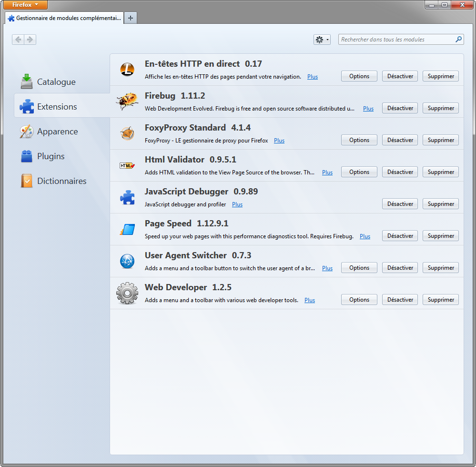The image size is (476, 467).
Task: Click the Plus link for Html Validator
Action: [327, 172]
